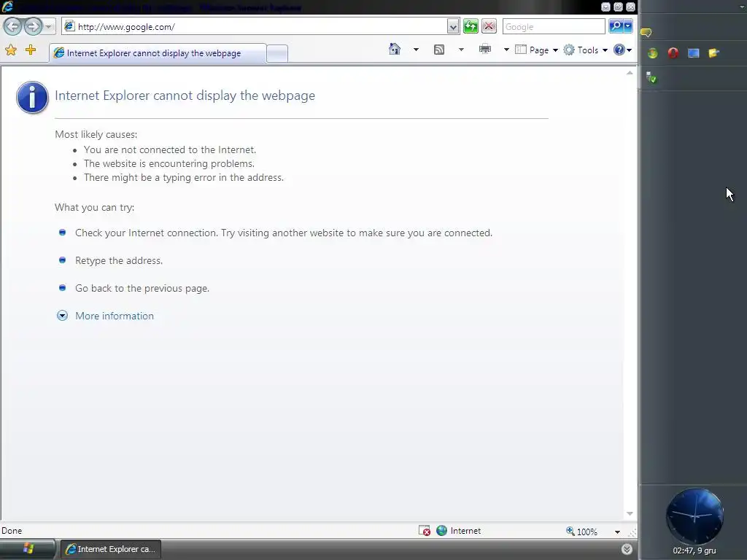Image resolution: width=747 pixels, height=560 pixels.
Task: Open the recent pages dropdown beside Forward
Action: pos(49,27)
